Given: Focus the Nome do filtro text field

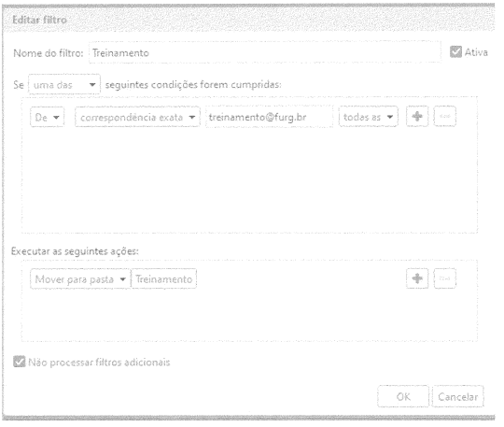Looking at the screenshot, I should (x=264, y=52).
